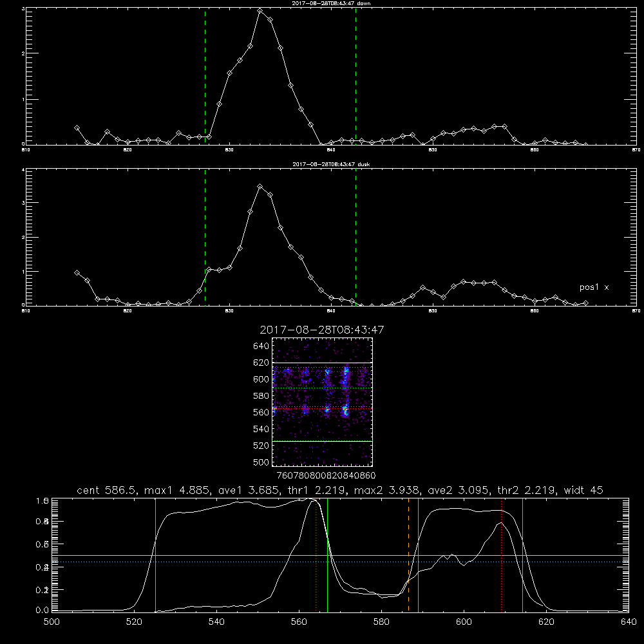
Task: Click the green vertical line near 567 in the bottom plot
Action: 327,555
